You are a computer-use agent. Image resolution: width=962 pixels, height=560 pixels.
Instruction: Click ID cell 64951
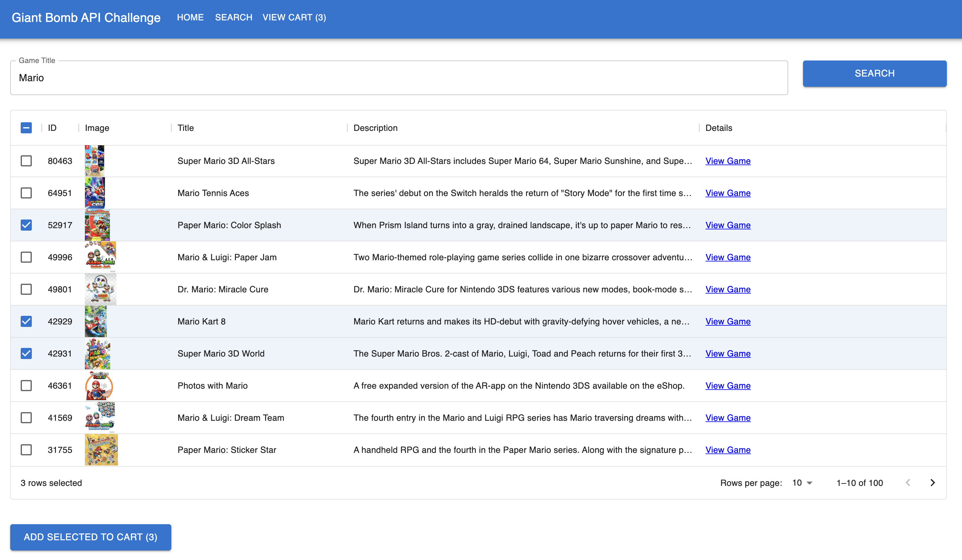tap(60, 193)
